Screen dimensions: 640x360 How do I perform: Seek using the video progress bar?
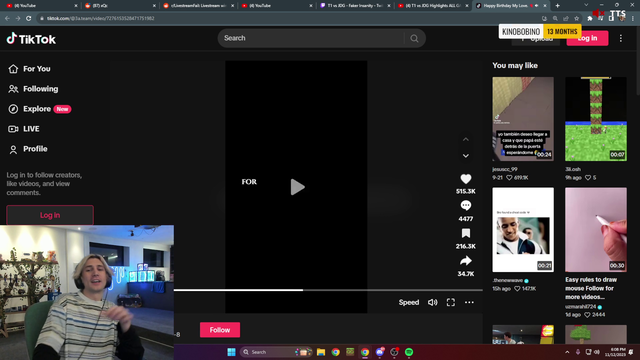(328, 290)
